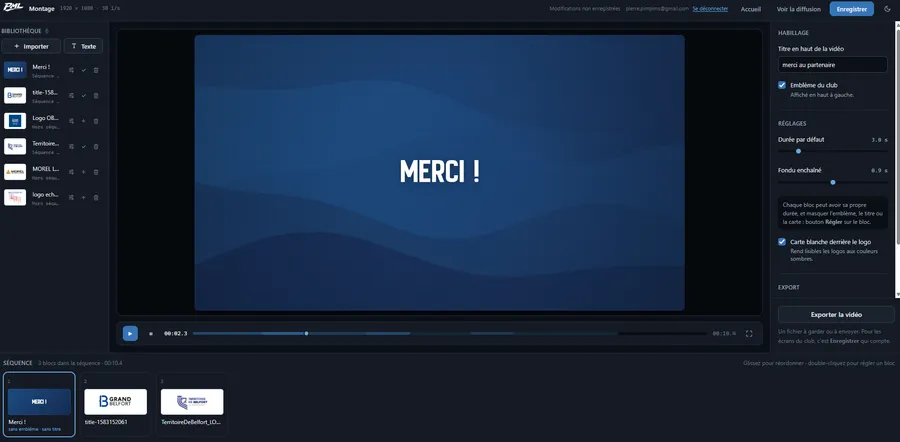Open settings for the logo ech library item
This screenshot has height=442, width=900.
coord(71,197)
